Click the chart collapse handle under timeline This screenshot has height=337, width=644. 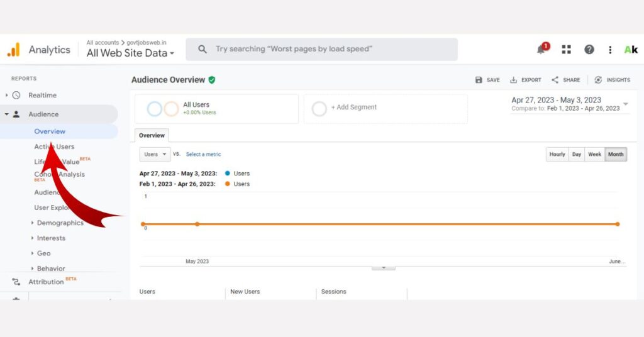click(384, 268)
